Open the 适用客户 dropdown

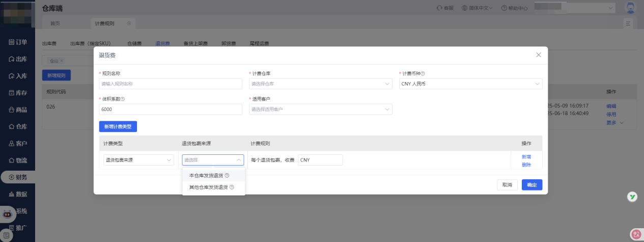coord(321,109)
